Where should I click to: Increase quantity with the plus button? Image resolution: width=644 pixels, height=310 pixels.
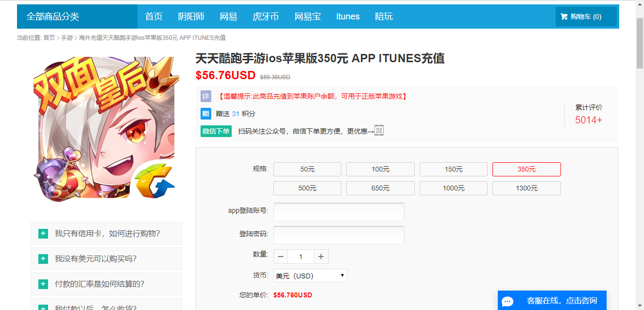pos(321,257)
